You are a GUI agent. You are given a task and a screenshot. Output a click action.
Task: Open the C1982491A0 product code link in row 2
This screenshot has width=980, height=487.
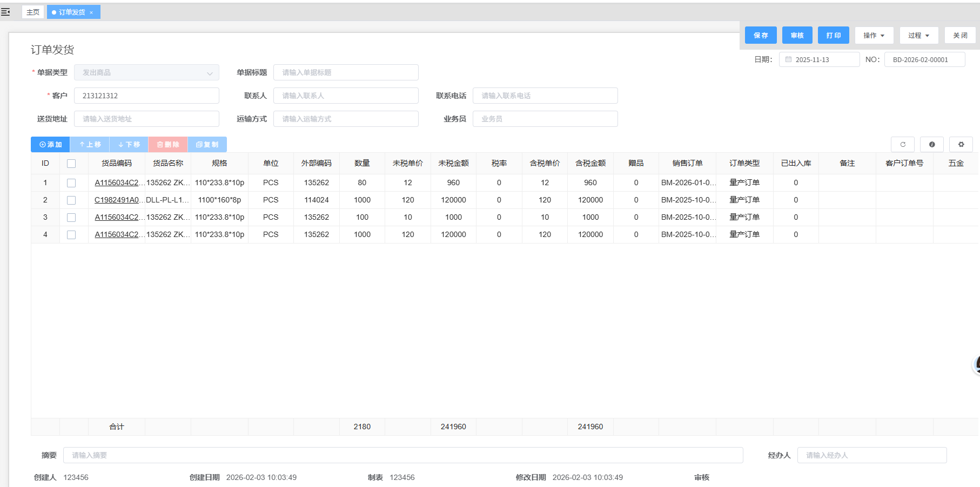tap(117, 200)
